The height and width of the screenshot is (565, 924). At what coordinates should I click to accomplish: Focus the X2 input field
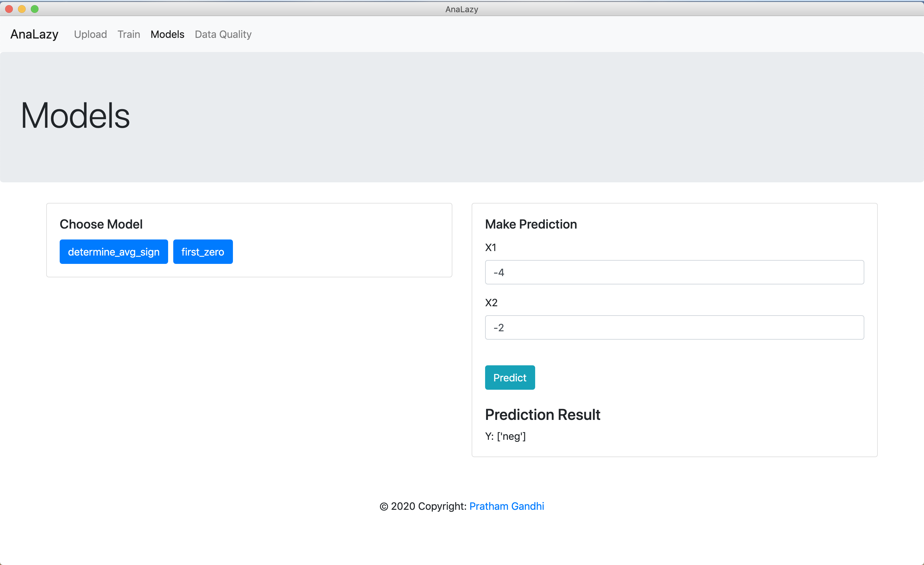tap(674, 327)
